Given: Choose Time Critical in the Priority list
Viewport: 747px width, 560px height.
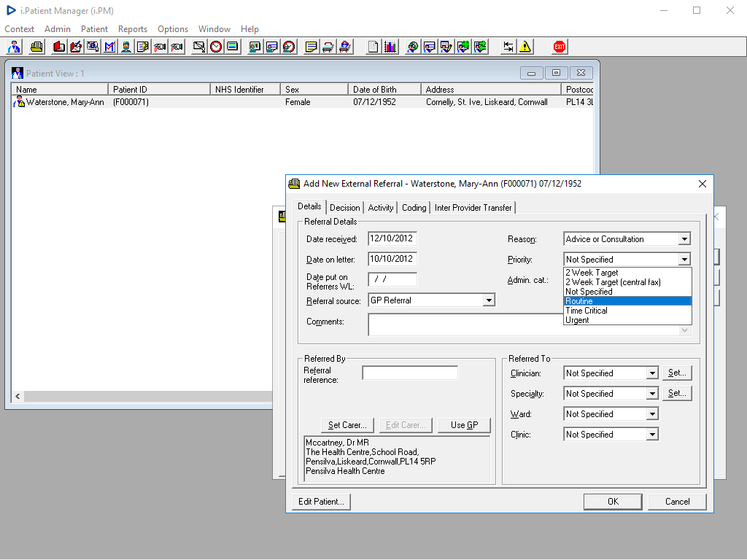Looking at the screenshot, I should point(627,311).
